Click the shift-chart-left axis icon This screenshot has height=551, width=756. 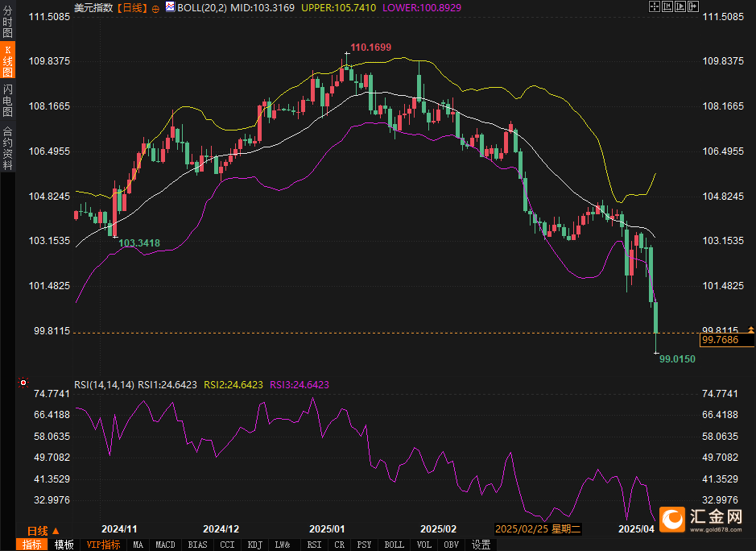[667, 6]
